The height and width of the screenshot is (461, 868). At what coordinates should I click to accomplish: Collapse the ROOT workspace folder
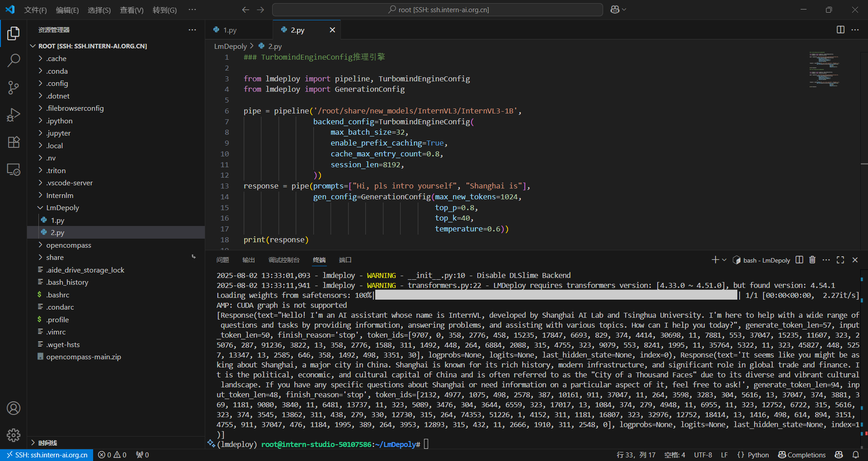pos(116,46)
